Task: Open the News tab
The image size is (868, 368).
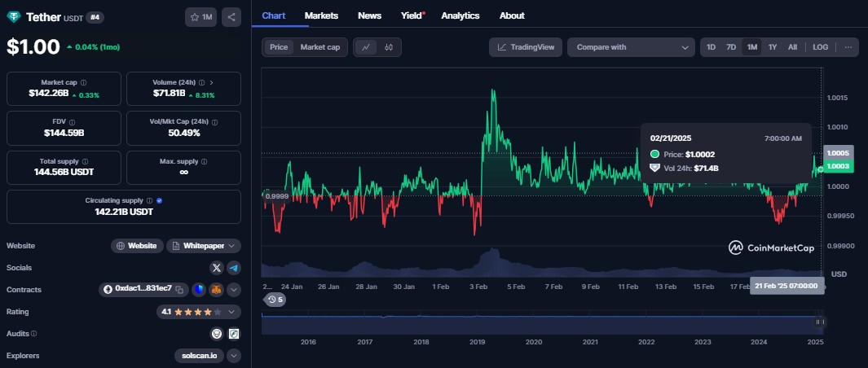Action: (369, 15)
